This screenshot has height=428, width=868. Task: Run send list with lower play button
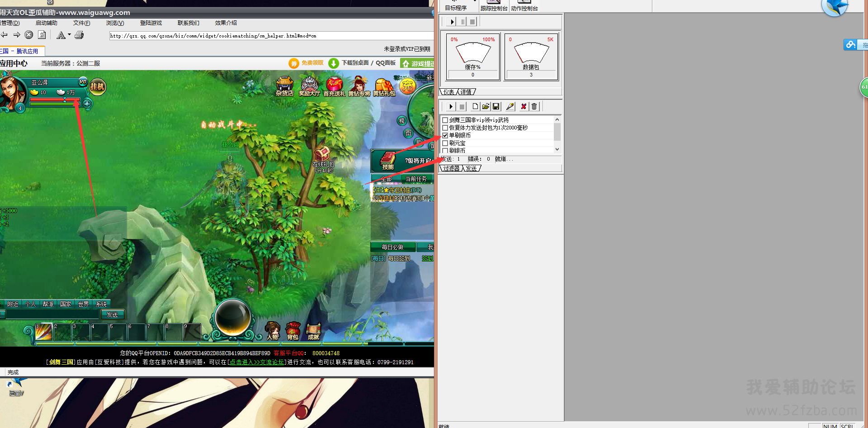(451, 106)
